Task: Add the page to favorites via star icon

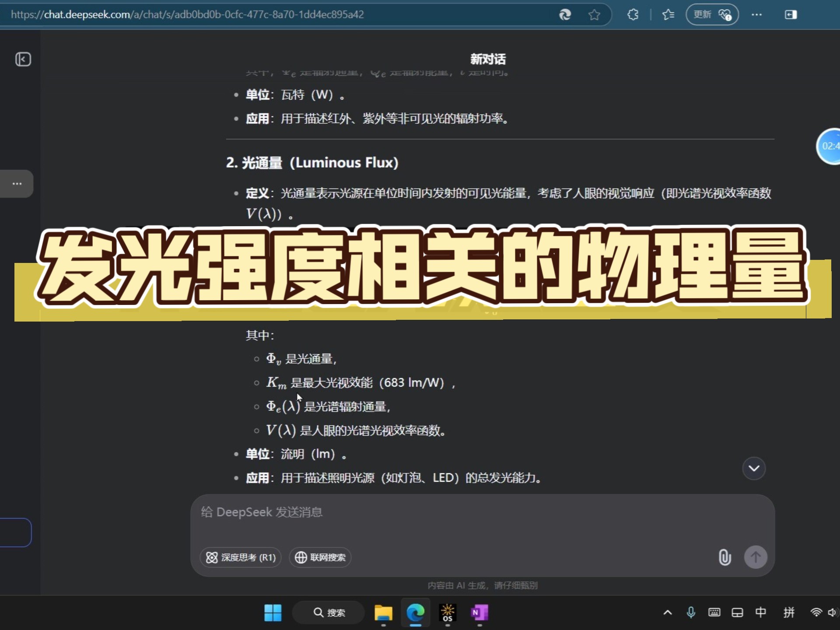Action: click(x=594, y=14)
